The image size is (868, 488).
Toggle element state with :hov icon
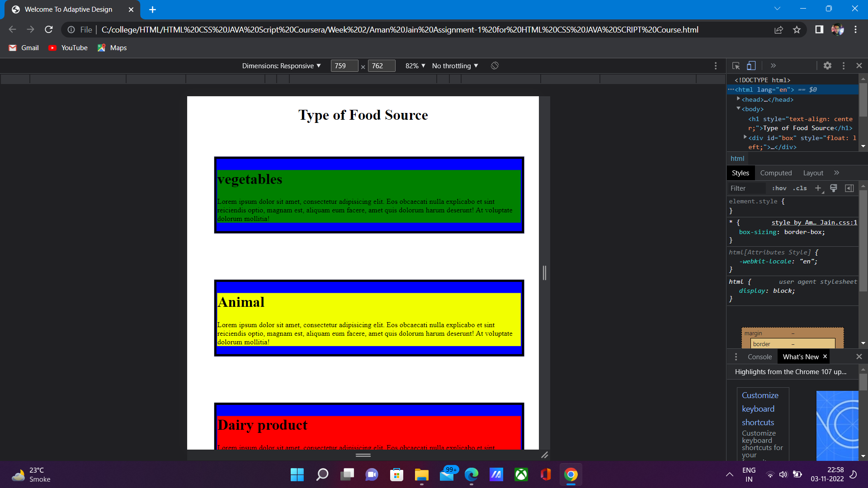pyautogui.click(x=779, y=188)
